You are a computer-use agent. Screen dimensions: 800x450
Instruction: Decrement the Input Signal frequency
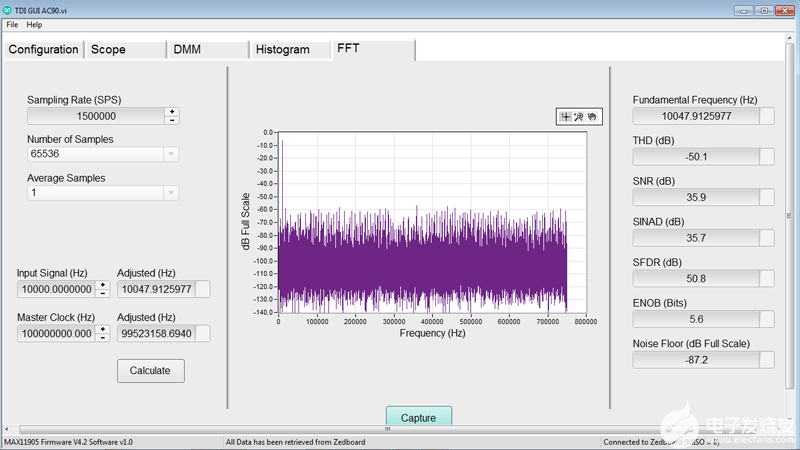coord(103,294)
